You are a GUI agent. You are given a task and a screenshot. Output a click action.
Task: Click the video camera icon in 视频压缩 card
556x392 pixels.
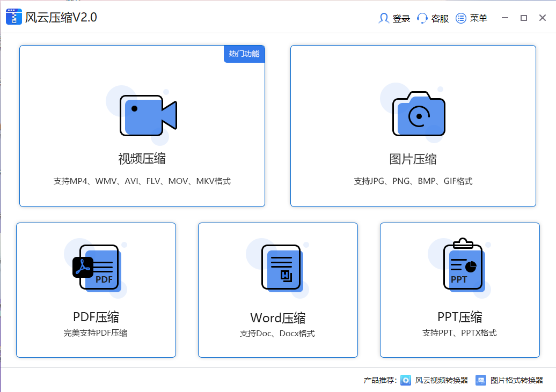[149, 115]
